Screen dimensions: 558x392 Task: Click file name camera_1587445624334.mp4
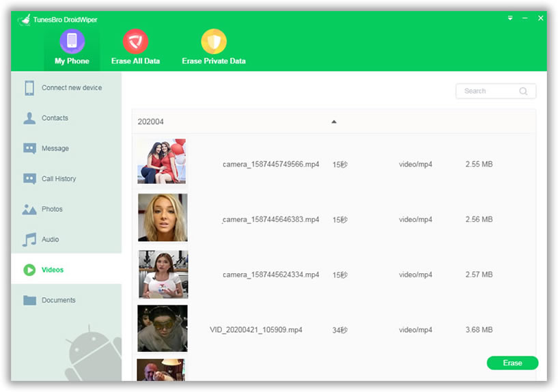coord(271,275)
